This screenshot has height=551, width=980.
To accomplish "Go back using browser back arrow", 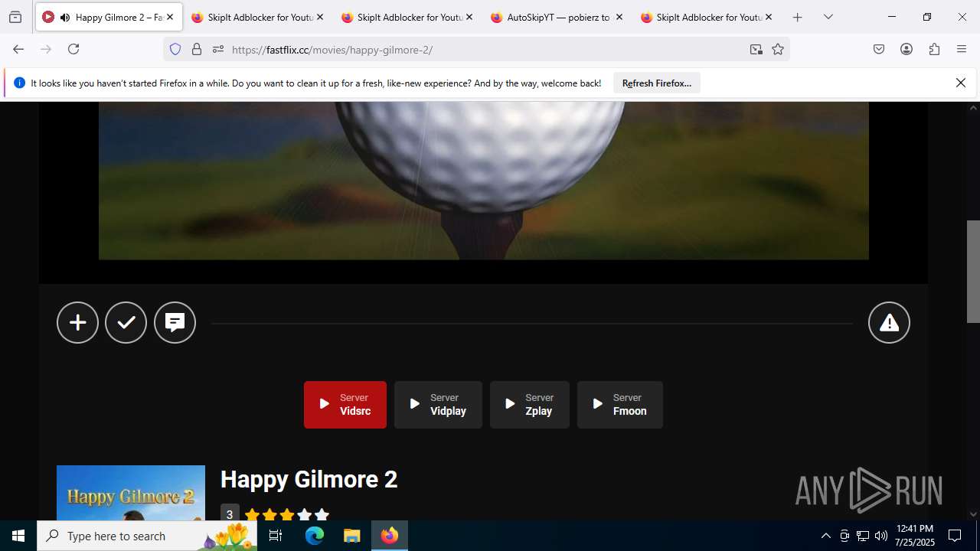I will coord(18,49).
